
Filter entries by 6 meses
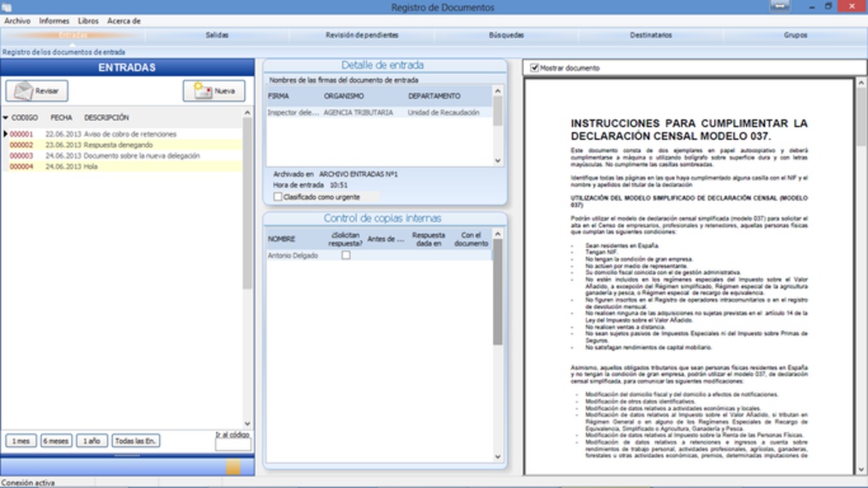pyautogui.click(x=56, y=441)
